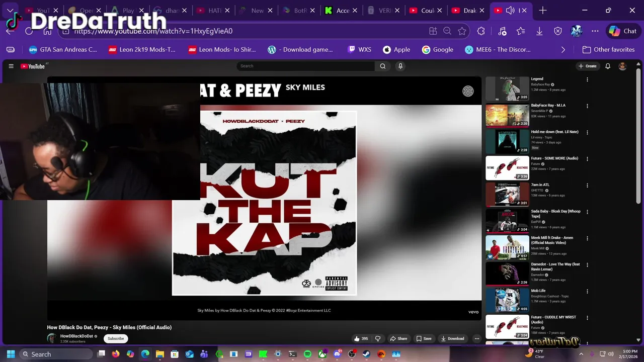Image resolution: width=644 pixels, height=362 pixels.
Task: Open options for Sada Baby Bloxk Day
Action: (x=587, y=212)
